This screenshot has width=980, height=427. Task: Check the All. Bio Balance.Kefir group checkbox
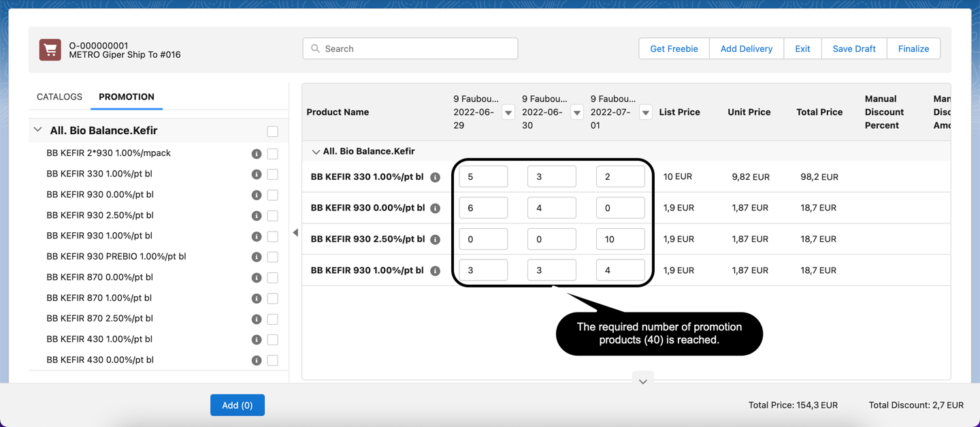[x=273, y=131]
